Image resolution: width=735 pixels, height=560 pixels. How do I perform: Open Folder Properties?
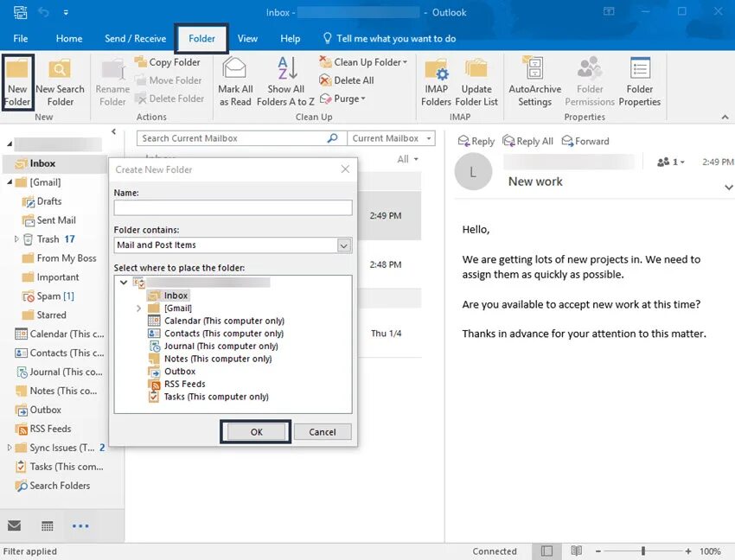tap(639, 82)
